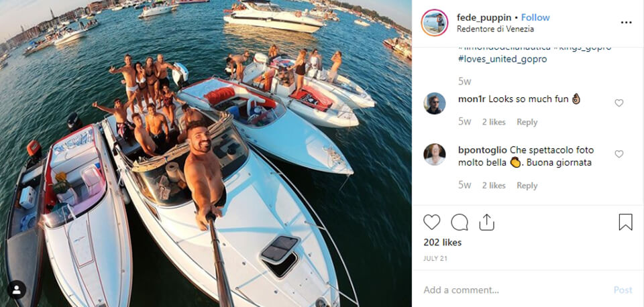The width and height of the screenshot is (644, 307).
Task: Open mon1r's profile picture
Action: [x=435, y=104]
